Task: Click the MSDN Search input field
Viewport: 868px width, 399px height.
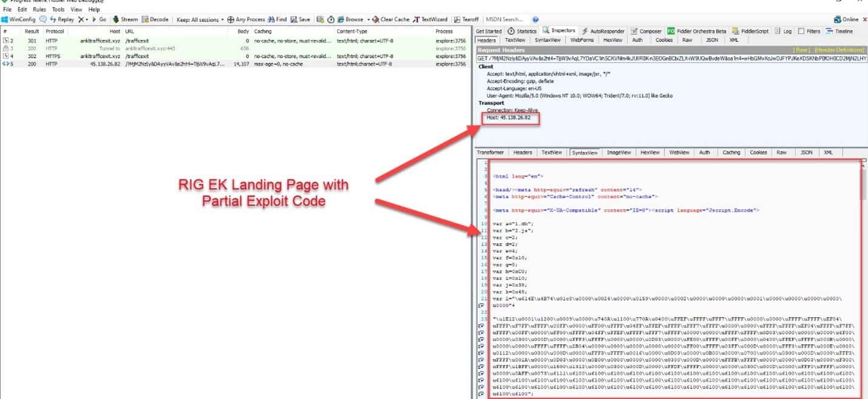Action: click(x=505, y=19)
